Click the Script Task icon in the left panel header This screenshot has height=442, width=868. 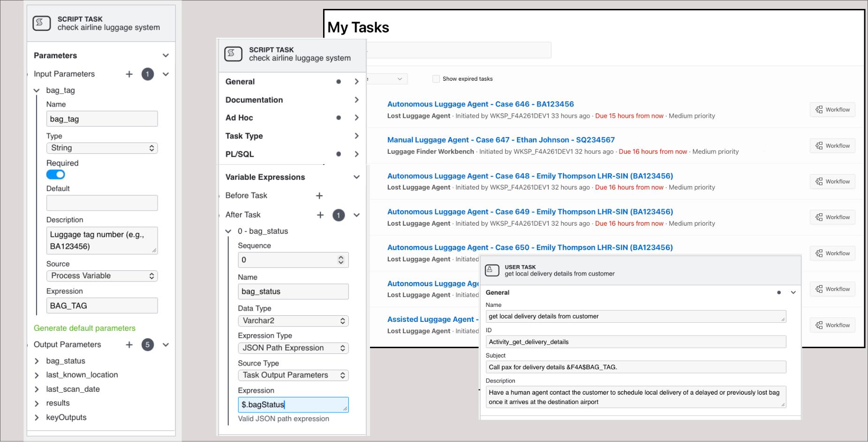[x=41, y=23]
